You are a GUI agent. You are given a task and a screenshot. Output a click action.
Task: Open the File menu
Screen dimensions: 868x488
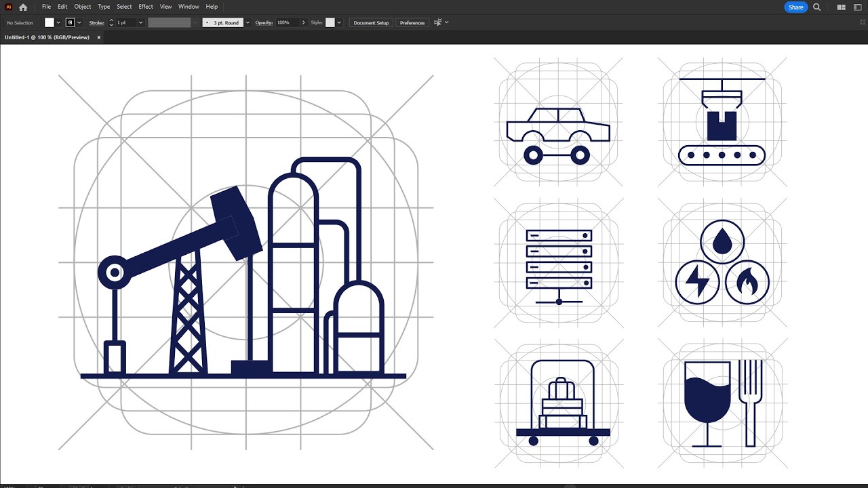click(x=46, y=7)
